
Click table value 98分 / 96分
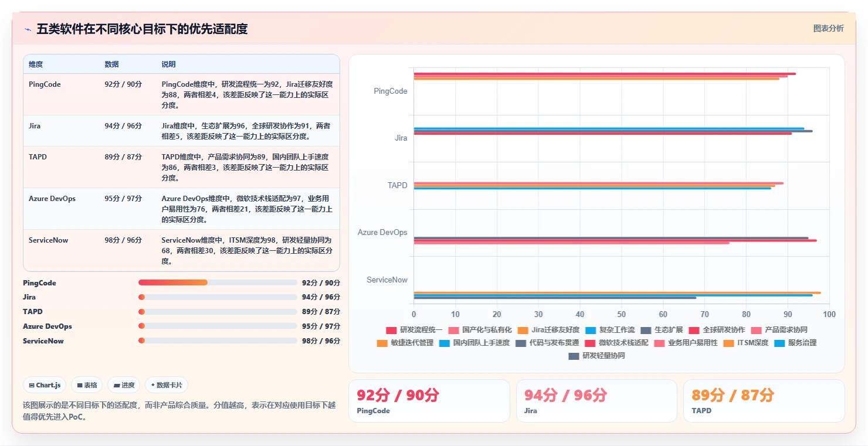point(123,240)
